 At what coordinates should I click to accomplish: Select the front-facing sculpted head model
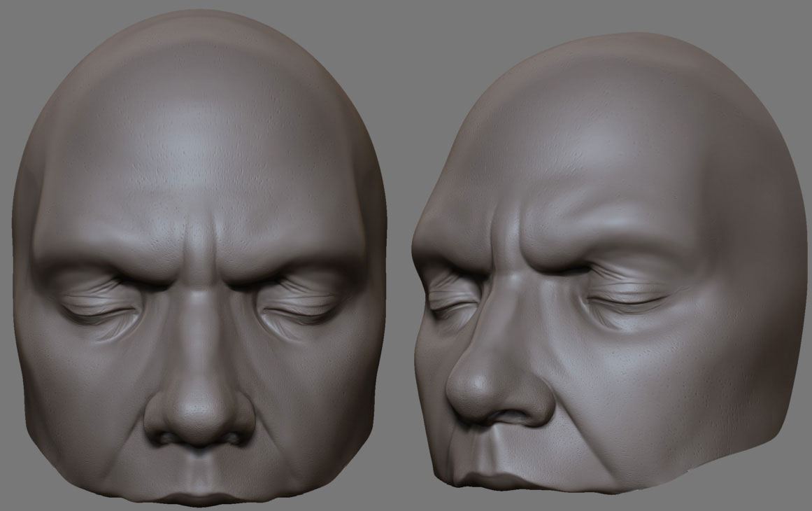click(199, 258)
